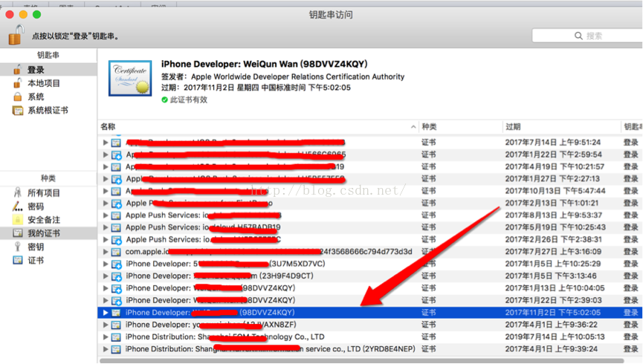
Task: Click the 所有项目 icon
Action: pos(17,192)
